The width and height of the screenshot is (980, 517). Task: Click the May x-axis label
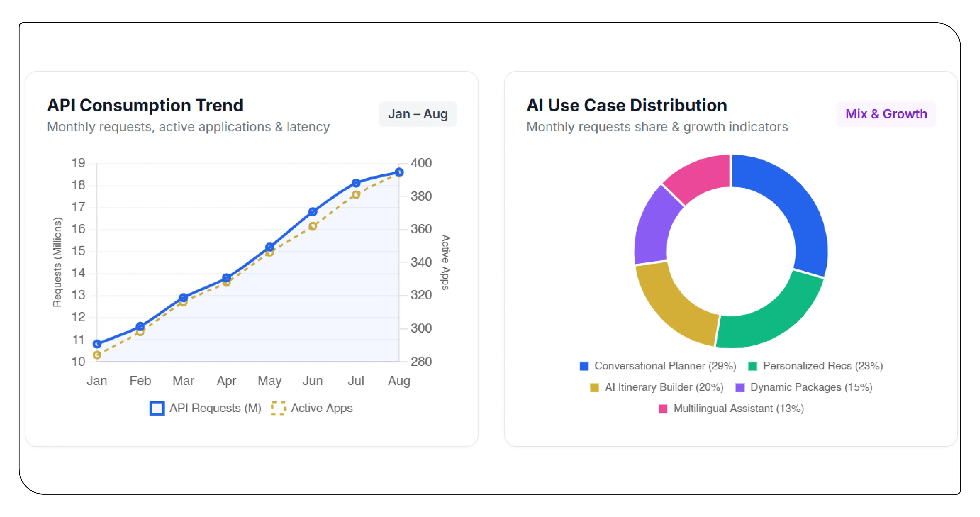(x=269, y=381)
